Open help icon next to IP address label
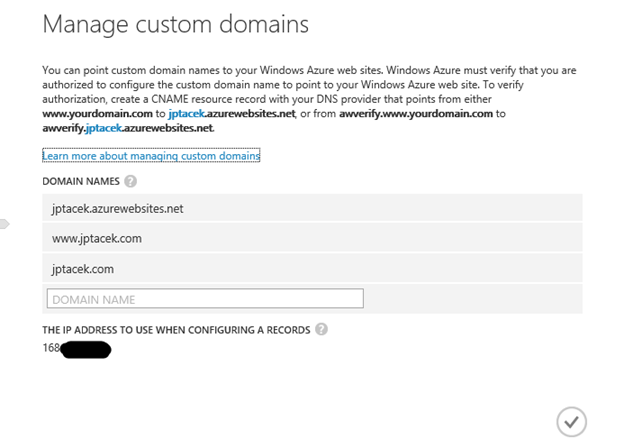 click(x=321, y=330)
